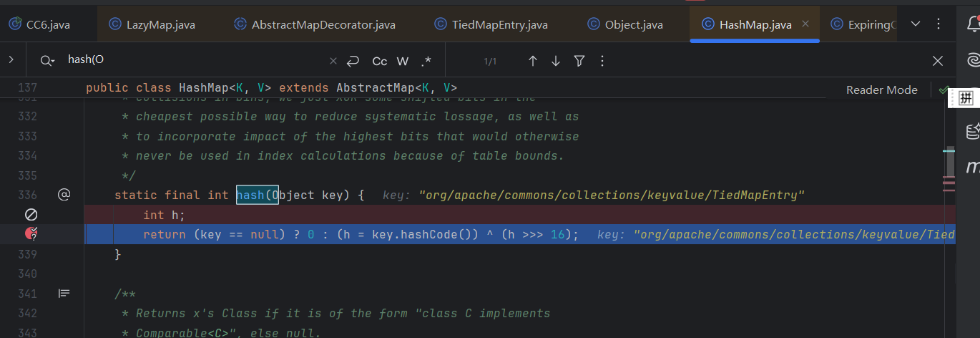
Task: Select the AbstractMapDecorator.java tab
Action: [x=314, y=24]
